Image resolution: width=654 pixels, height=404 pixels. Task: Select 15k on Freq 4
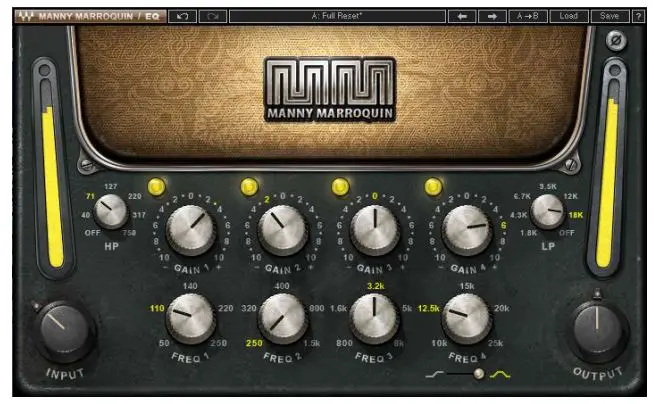coord(467,286)
